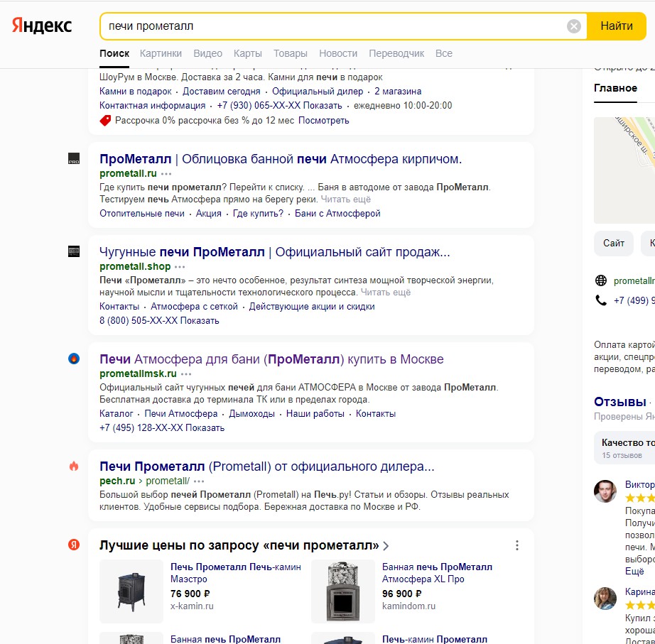Open Печь Прометалл Печь-камин Маэстро product link

pyautogui.click(x=236, y=573)
